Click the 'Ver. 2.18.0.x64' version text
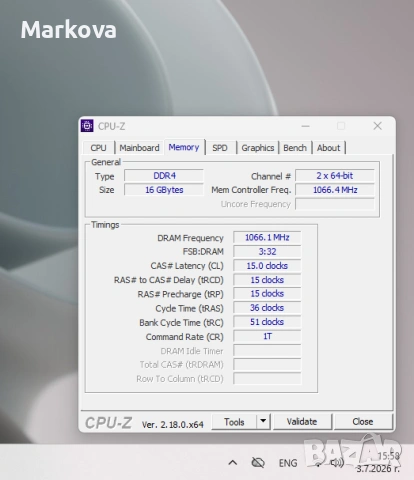The image size is (414, 480). click(173, 425)
